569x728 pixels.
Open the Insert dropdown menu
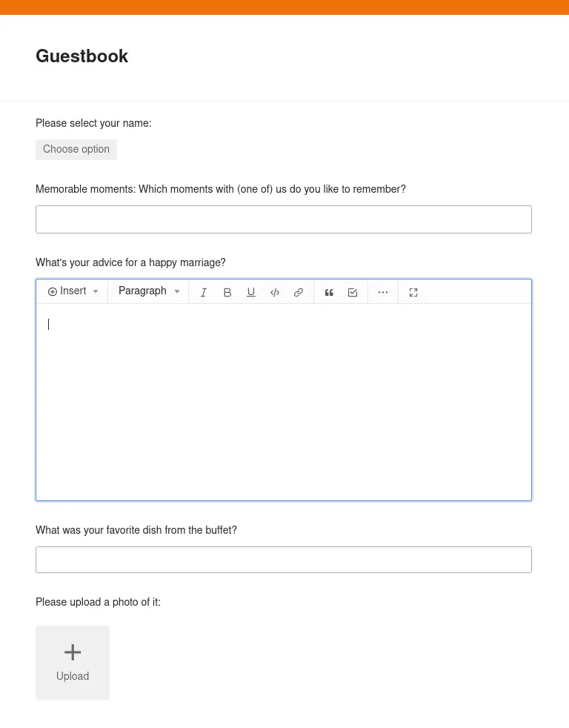click(x=73, y=291)
